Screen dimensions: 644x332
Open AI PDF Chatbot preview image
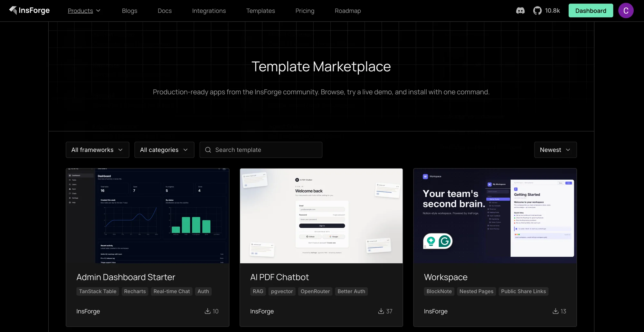321,216
